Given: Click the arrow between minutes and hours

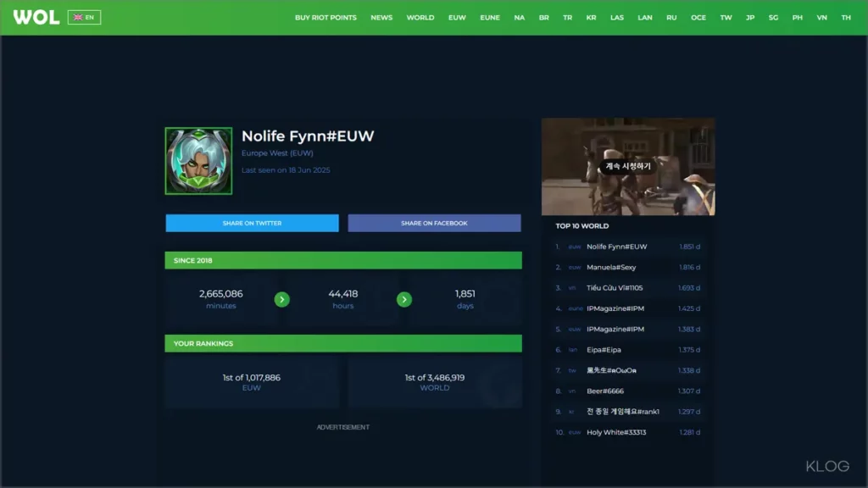Looking at the screenshot, I should click(x=282, y=299).
